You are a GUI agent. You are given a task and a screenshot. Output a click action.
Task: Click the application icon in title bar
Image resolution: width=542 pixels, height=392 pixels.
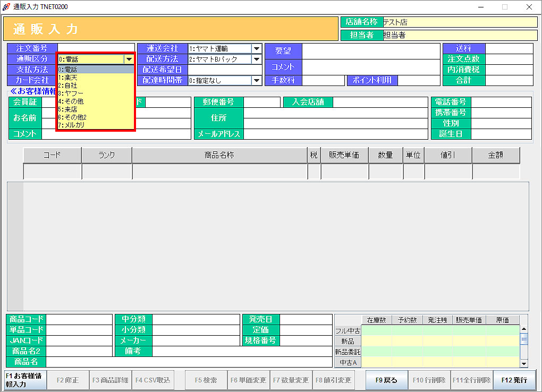(6, 7)
